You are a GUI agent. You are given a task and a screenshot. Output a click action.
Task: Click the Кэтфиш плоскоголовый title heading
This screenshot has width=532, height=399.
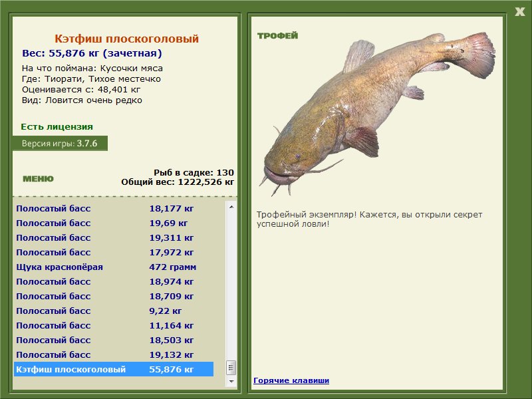tap(126, 39)
